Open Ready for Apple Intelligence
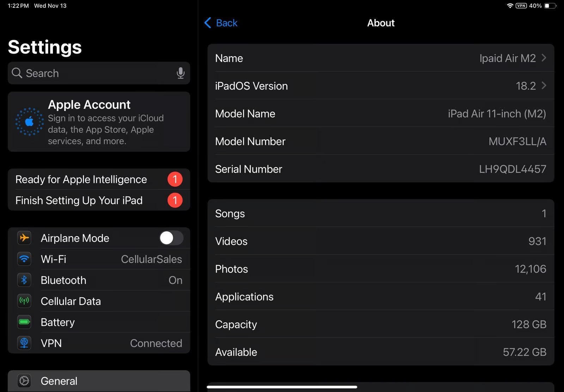564x392 pixels. tap(81, 179)
